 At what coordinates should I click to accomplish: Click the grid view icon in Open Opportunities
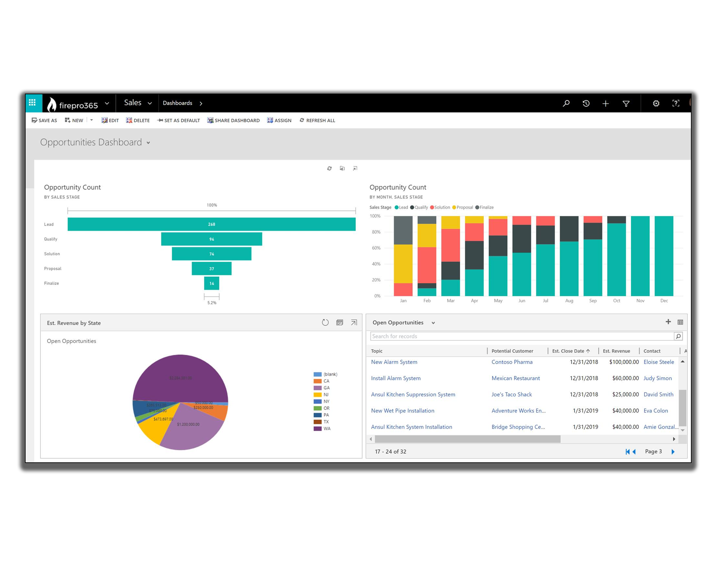680,322
